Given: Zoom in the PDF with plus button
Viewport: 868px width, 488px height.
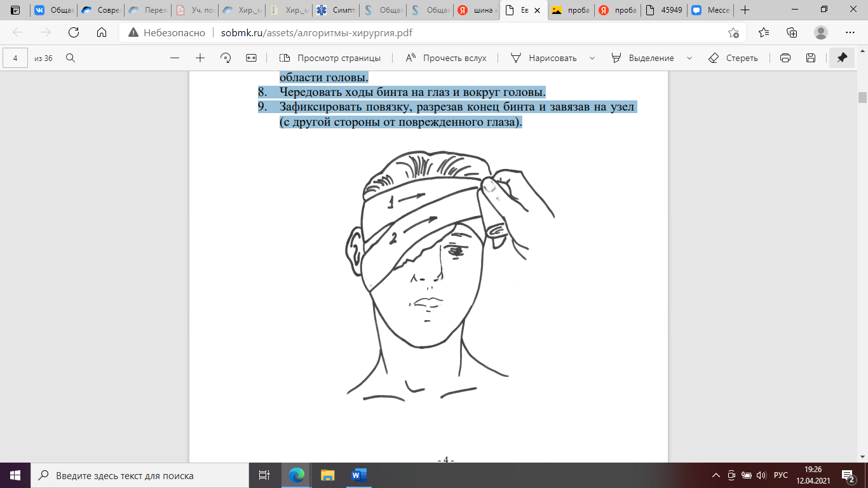Looking at the screenshot, I should [200, 58].
